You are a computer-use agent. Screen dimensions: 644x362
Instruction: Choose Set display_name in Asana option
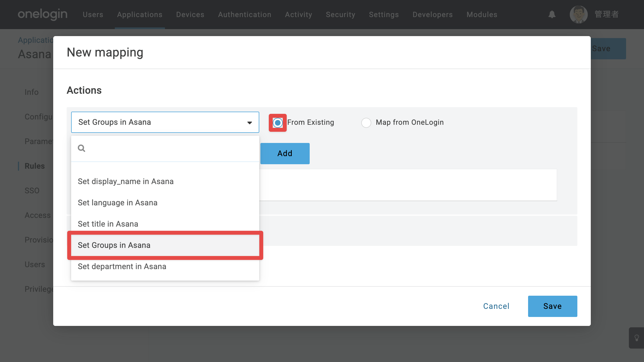pos(165,181)
